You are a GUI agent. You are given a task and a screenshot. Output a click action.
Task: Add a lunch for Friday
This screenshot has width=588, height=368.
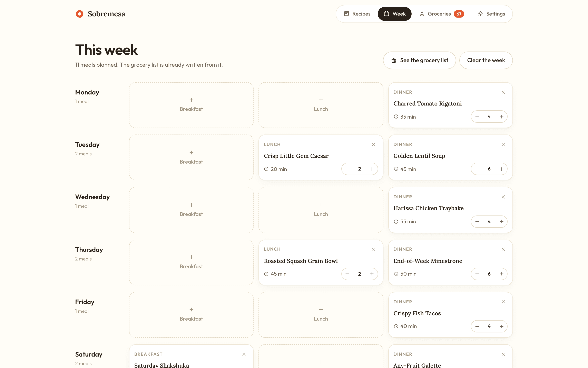321,315
